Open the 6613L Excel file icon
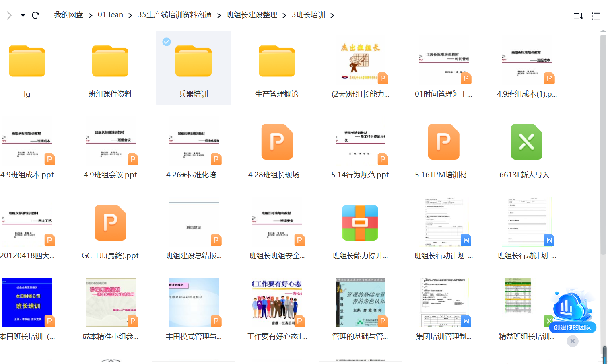 click(526, 142)
